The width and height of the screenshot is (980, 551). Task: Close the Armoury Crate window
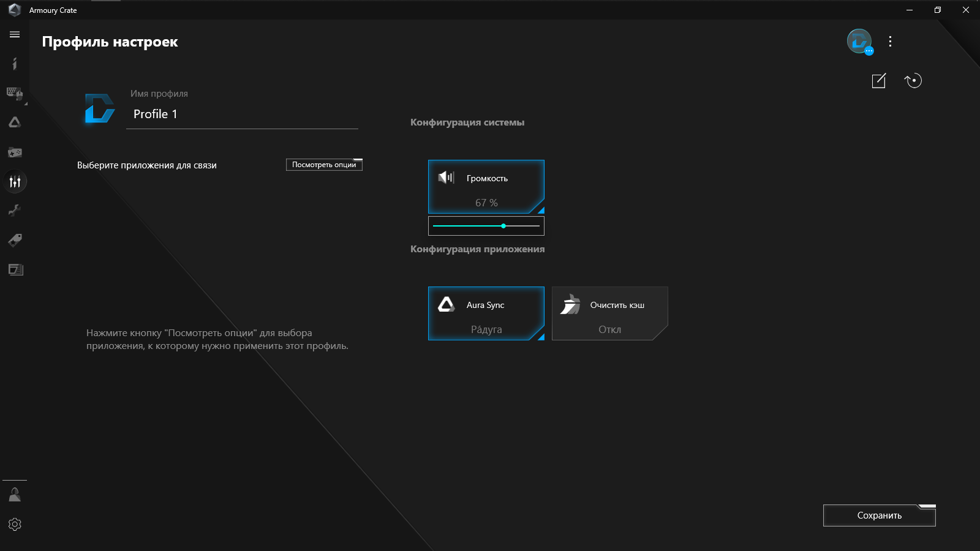[x=966, y=10]
